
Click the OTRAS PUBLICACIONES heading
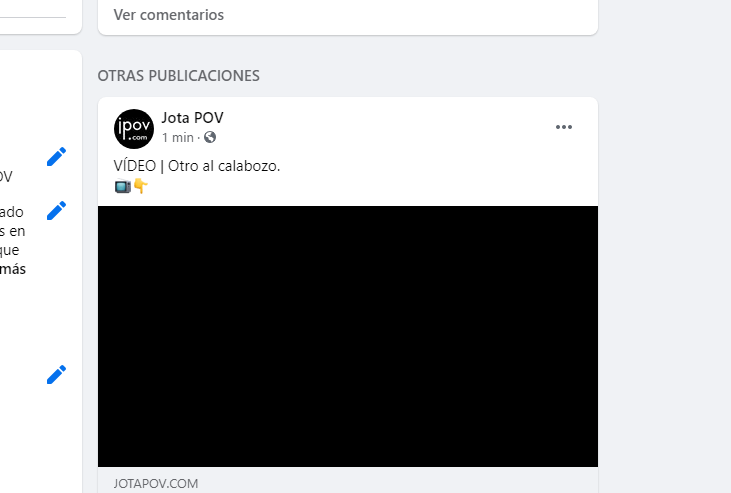click(179, 76)
